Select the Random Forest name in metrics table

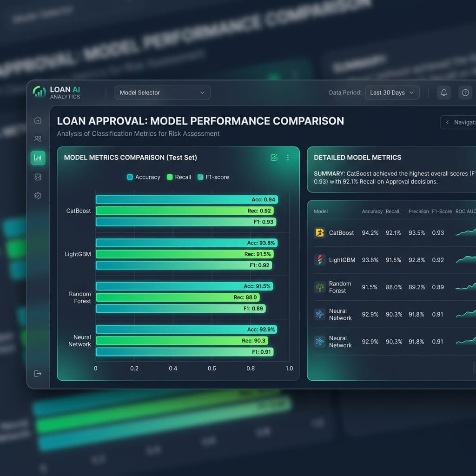340,287
